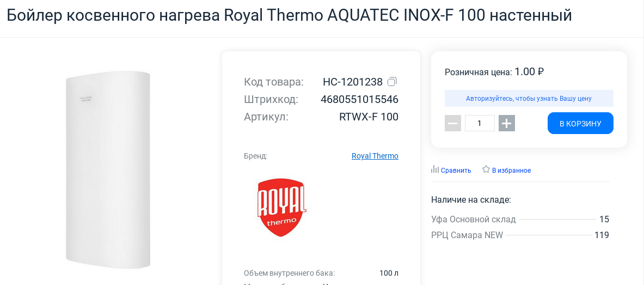Focus the quantity input field
The width and height of the screenshot is (644, 285).
480,123
